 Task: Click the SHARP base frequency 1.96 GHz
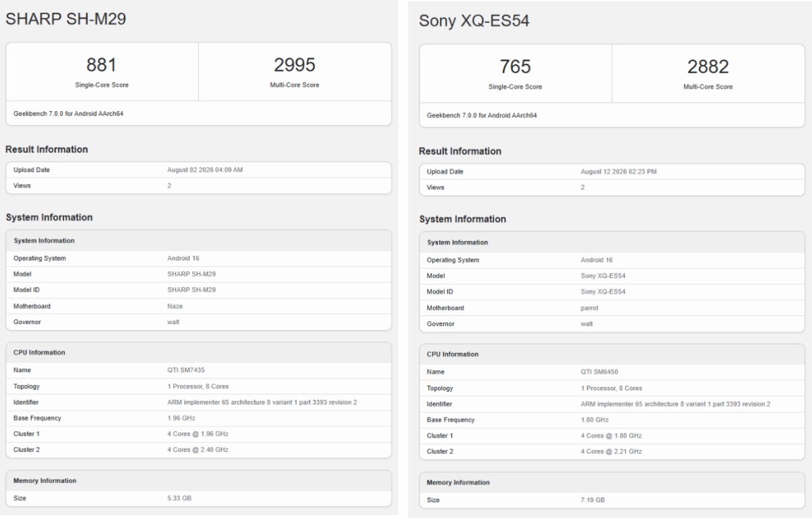pyautogui.click(x=181, y=418)
